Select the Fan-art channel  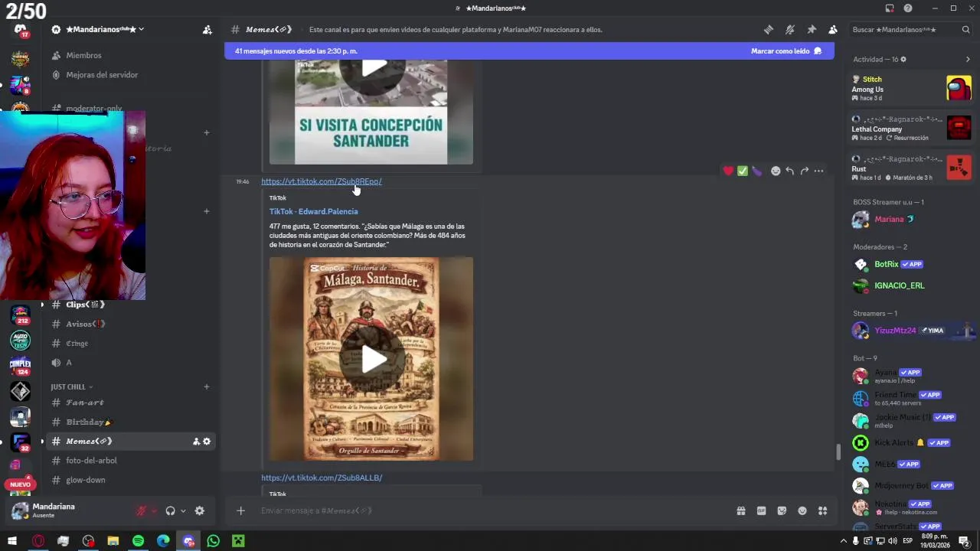(x=85, y=403)
